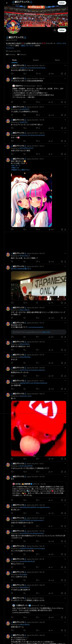
Task: Share the Oct 6 post with anime artwork
Action: pos(65,229)
